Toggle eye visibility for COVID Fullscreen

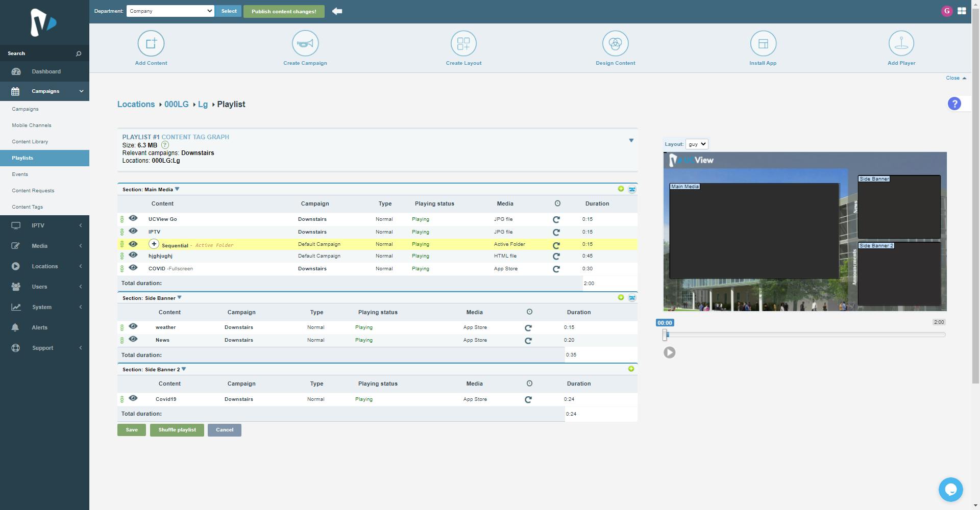coord(133,267)
